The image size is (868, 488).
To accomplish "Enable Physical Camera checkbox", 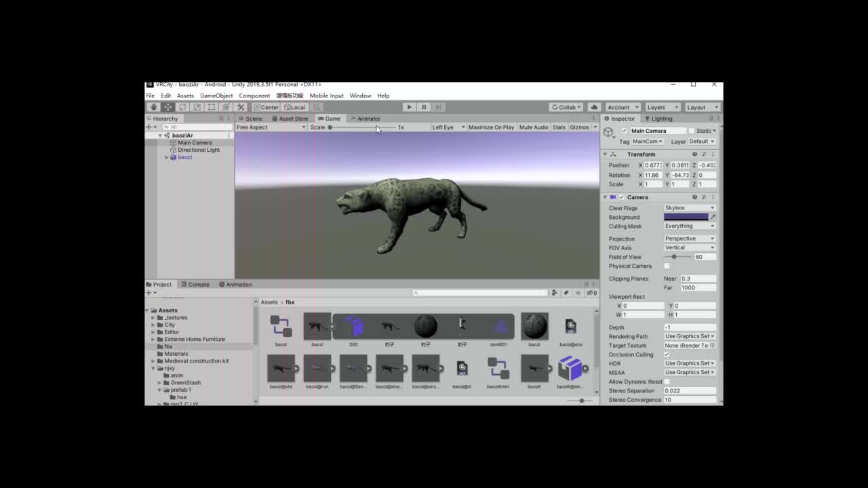I will click(x=667, y=266).
